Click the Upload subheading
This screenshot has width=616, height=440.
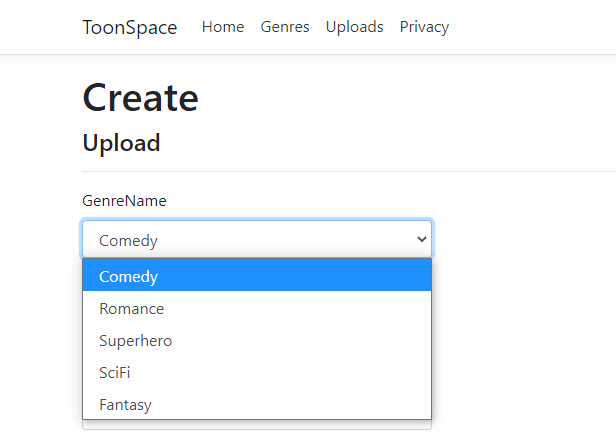pos(121,143)
